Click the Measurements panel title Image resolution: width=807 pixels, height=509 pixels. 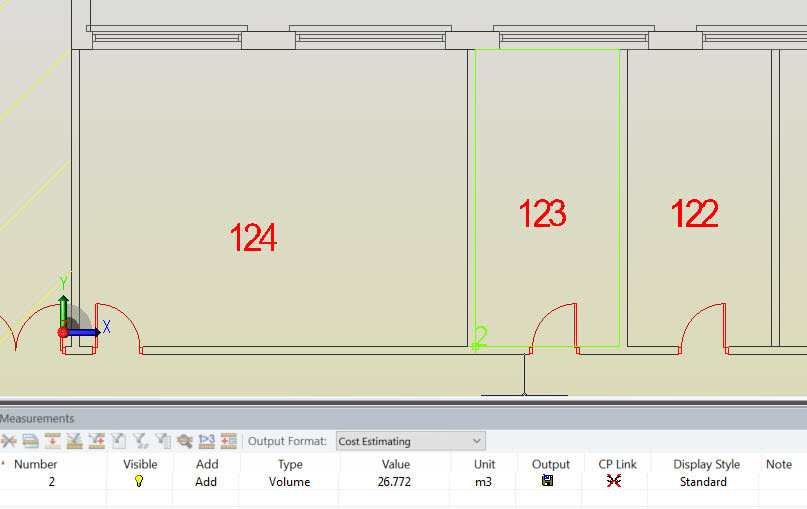(37, 418)
